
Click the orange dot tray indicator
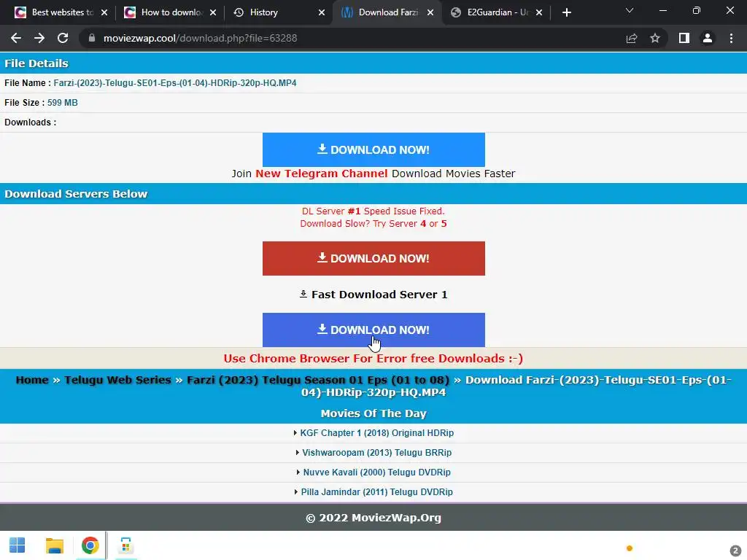[630, 548]
